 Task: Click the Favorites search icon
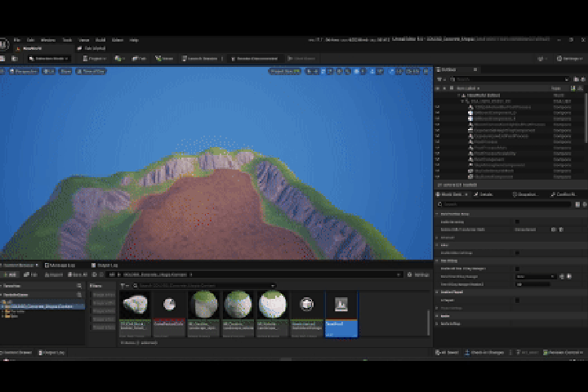point(79,286)
